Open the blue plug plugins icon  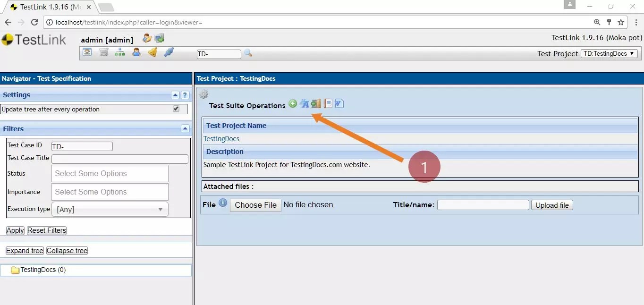(169, 52)
